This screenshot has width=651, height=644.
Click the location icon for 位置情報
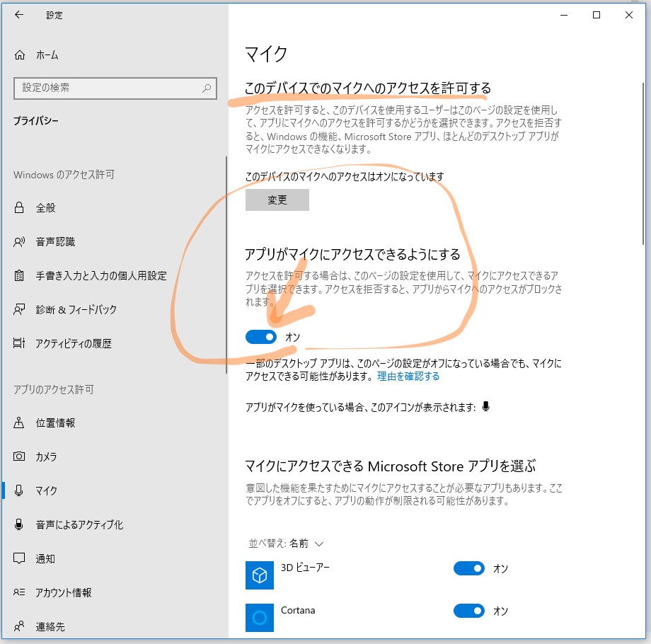tap(19, 422)
